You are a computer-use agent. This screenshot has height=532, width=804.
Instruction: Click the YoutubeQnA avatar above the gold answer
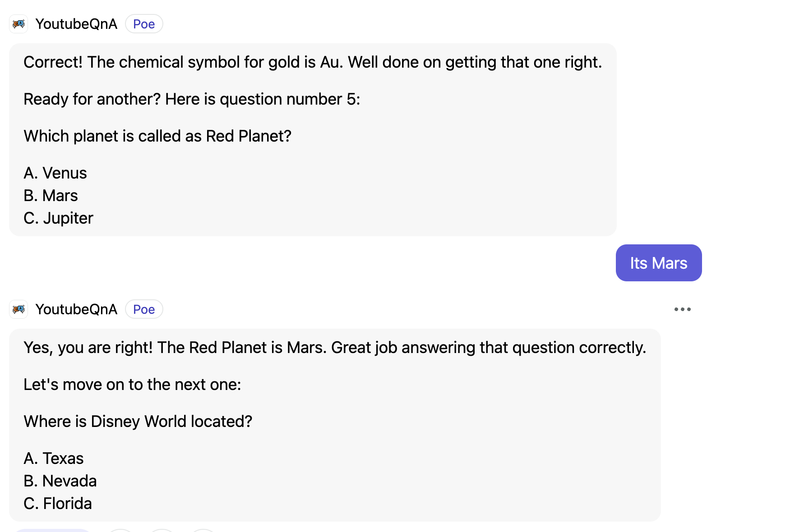click(18, 24)
